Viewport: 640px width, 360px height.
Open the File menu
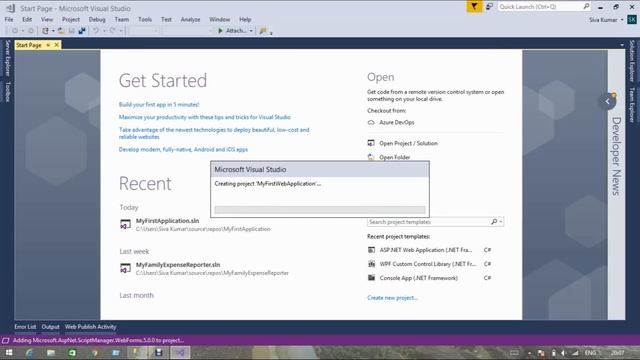[9, 19]
